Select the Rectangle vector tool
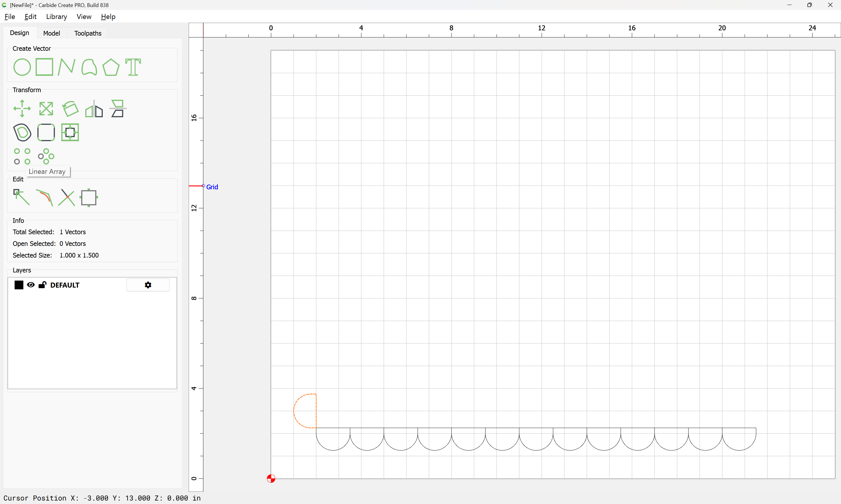The height and width of the screenshot is (504, 841). pos(44,67)
